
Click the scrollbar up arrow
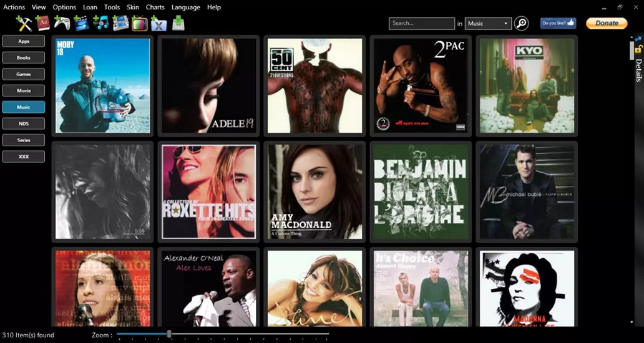632,37
